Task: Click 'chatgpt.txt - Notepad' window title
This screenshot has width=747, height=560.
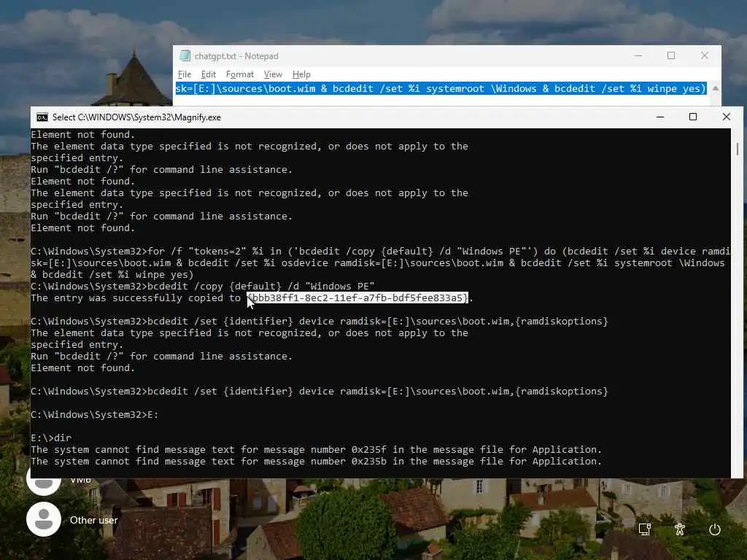Action: [236, 55]
